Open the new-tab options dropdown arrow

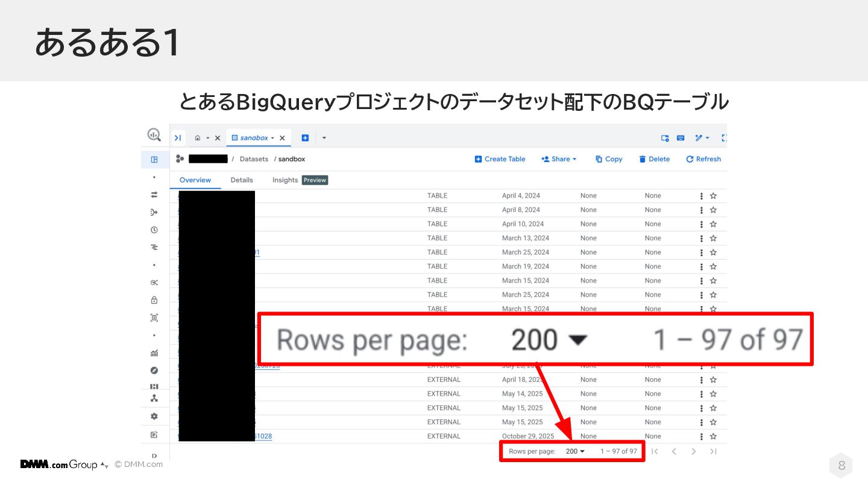[324, 138]
